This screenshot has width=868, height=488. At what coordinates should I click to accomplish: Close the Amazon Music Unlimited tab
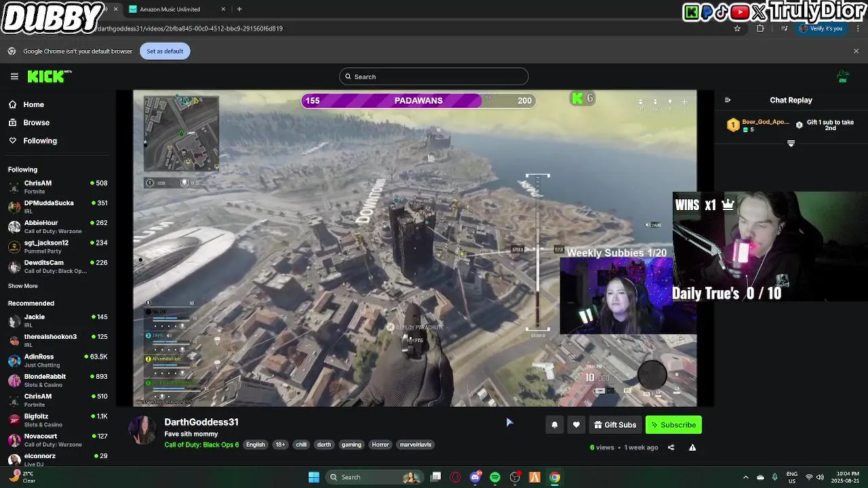[x=223, y=9]
